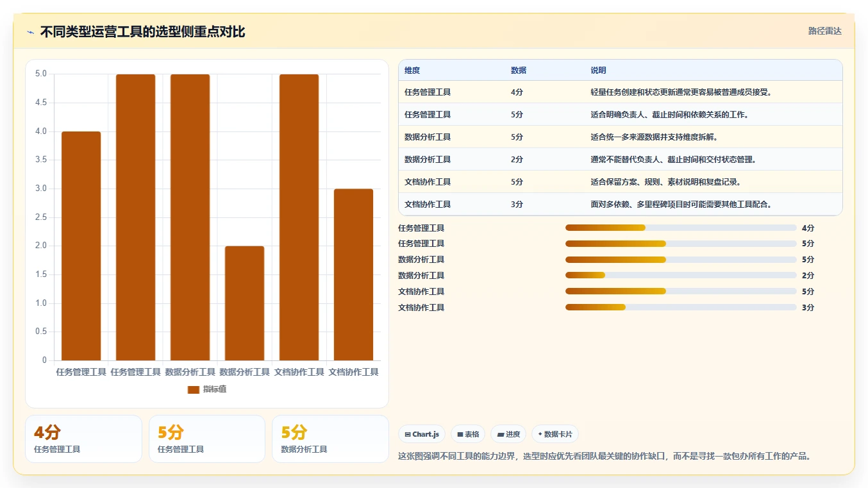
Task: Click the 数据分析工具 5分 progress bar
Action: pos(681,260)
